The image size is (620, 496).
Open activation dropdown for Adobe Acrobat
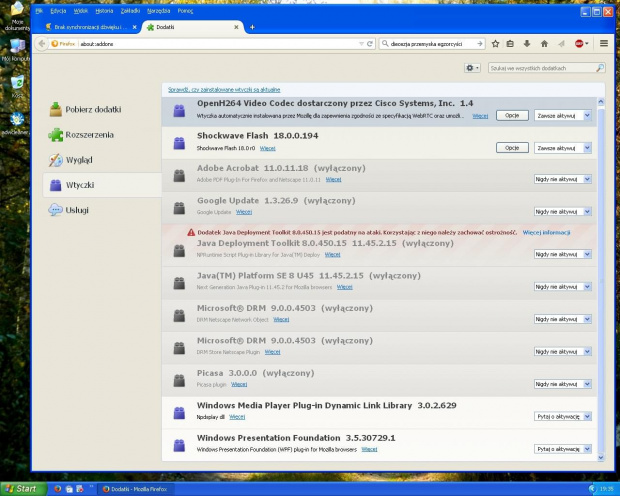(x=563, y=179)
